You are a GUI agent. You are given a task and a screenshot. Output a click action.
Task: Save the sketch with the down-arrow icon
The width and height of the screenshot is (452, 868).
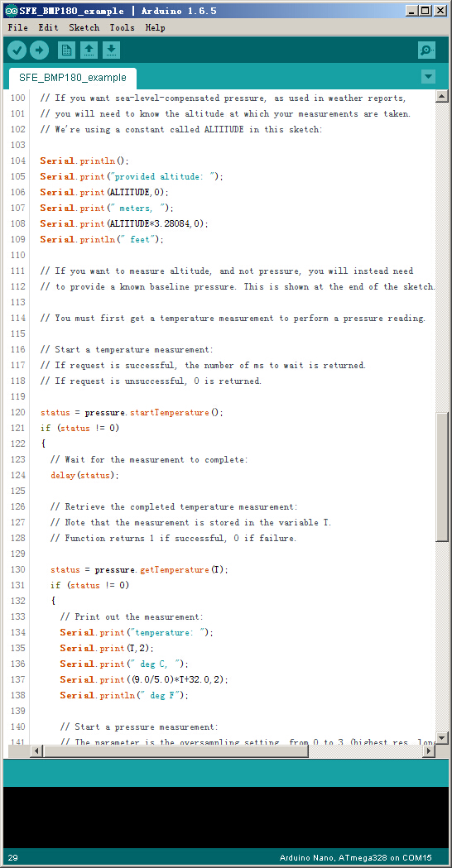pyautogui.click(x=111, y=50)
